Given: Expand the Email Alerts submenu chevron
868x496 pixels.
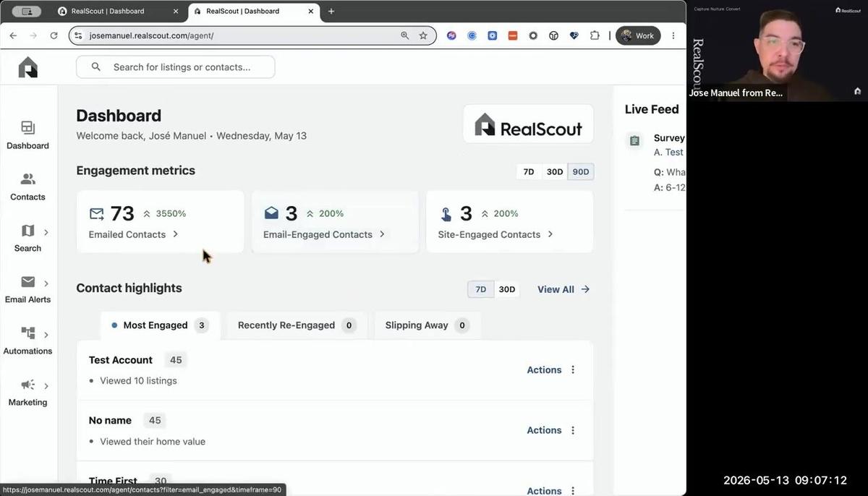Looking at the screenshot, I should tap(46, 283).
